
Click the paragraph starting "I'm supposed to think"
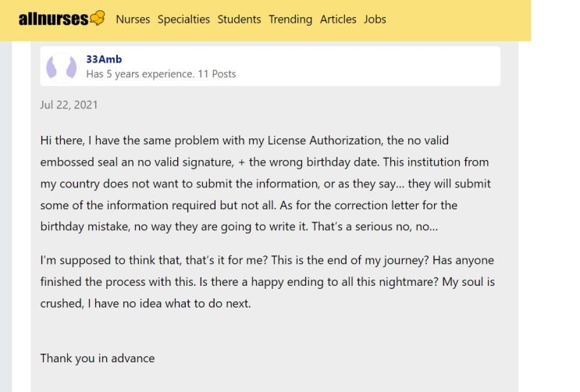[267, 281]
